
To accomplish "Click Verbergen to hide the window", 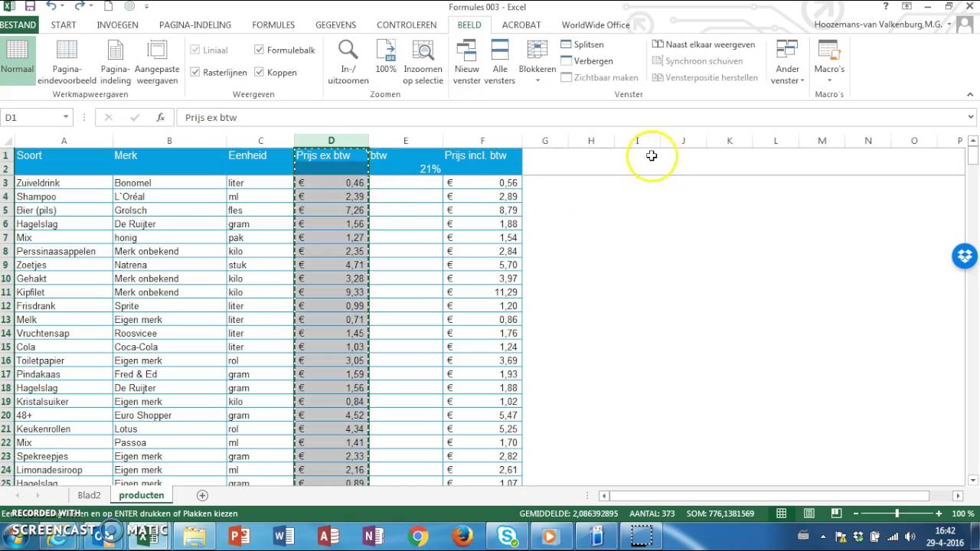I will click(x=586, y=60).
